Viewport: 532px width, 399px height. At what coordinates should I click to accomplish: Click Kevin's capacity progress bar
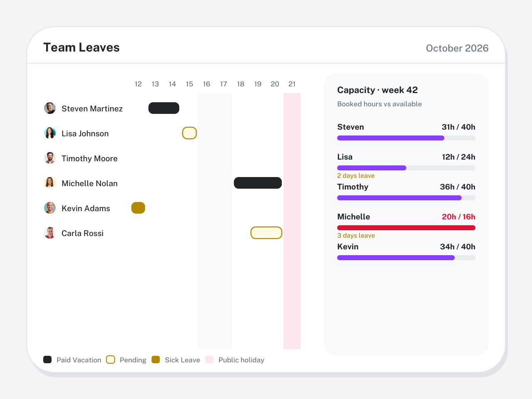(x=406, y=258)
